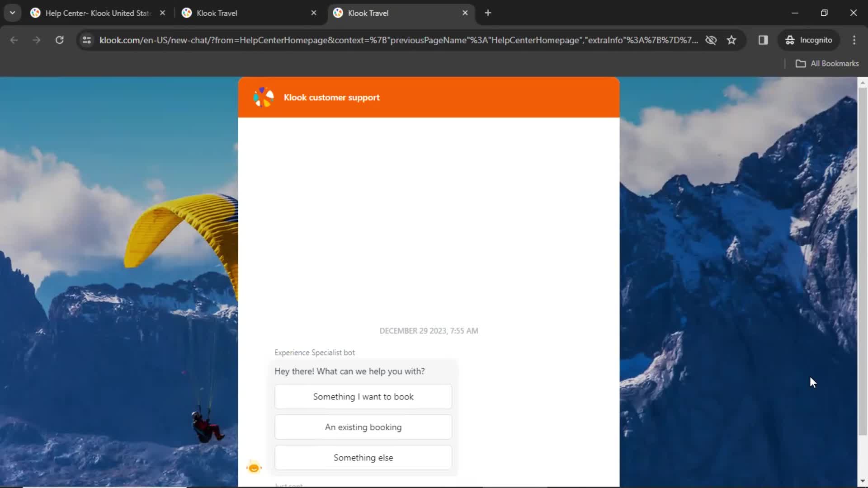
Task: Open the tab search dropdown arrow
Action: click(x=13, y=13)
